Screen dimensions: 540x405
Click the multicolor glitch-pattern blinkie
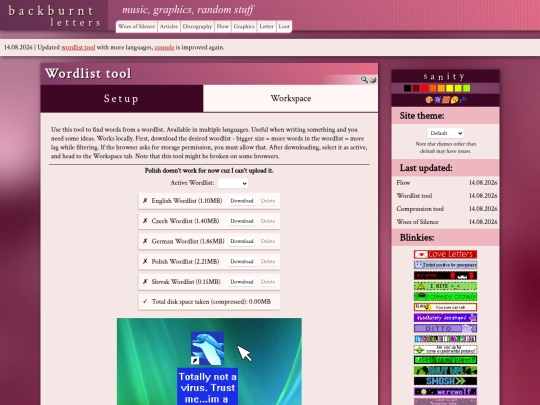pyautogui.click(x=445, y=339)
